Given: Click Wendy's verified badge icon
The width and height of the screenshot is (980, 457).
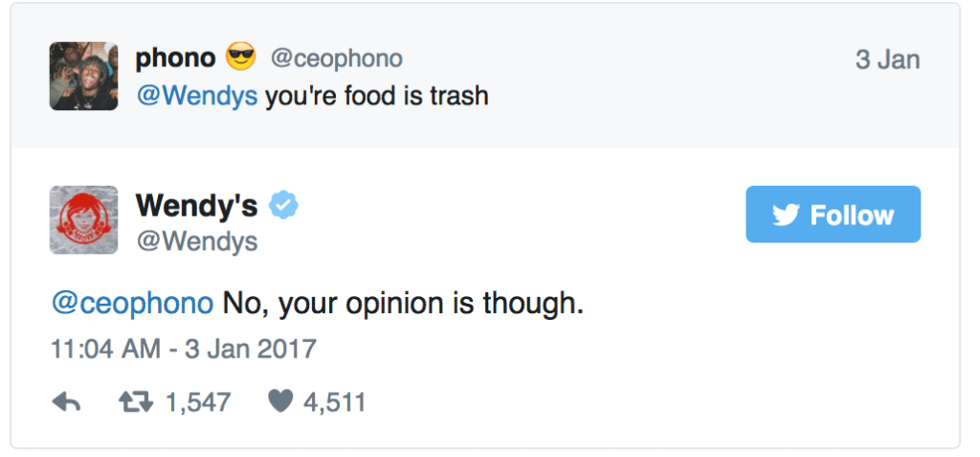Looking at the screenshot, I should pos(283,204).
